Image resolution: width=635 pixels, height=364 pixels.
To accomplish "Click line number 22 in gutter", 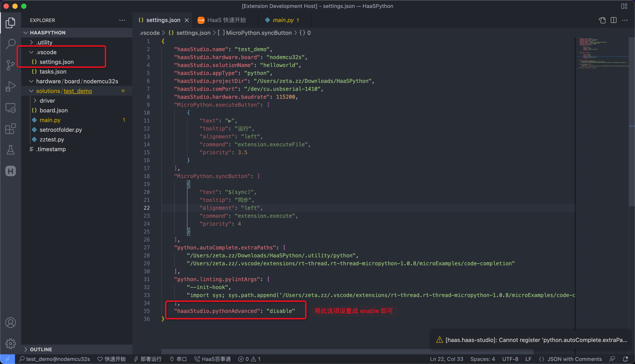I will (147, 208).
